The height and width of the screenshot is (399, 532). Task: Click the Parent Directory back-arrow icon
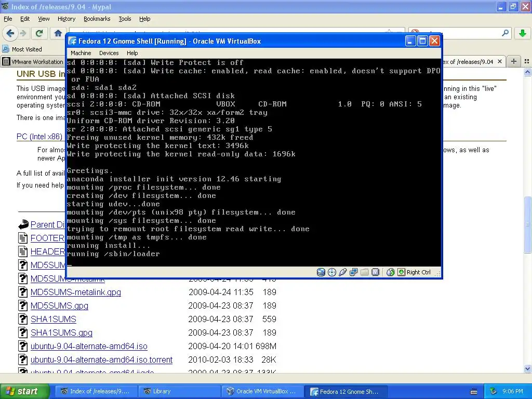[23, 224]
